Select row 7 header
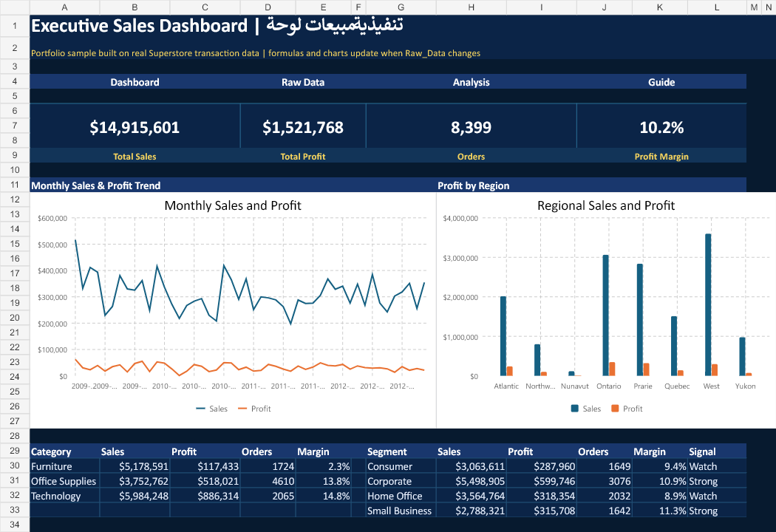Screen dimensions: 776x532 tap(15, 125)
